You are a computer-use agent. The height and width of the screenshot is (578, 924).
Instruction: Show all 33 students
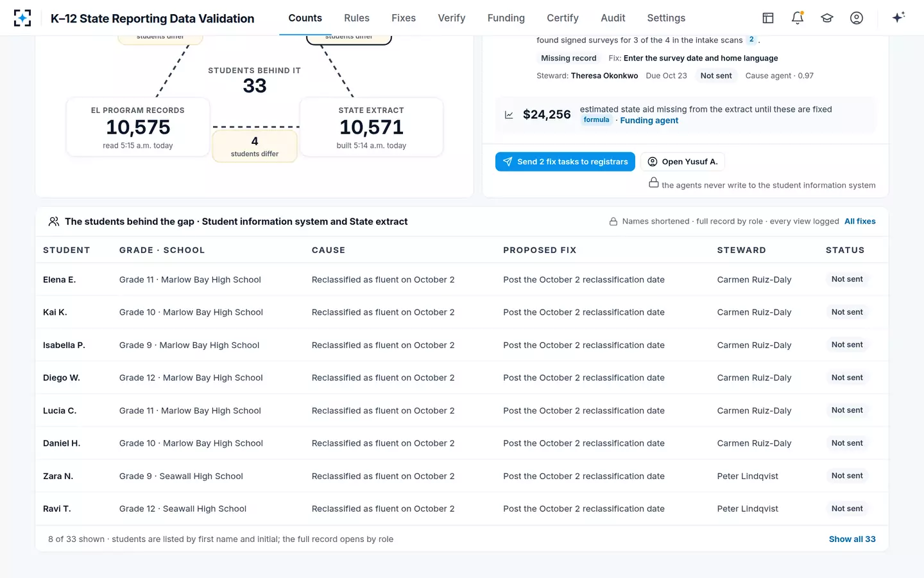click(852, 539)
